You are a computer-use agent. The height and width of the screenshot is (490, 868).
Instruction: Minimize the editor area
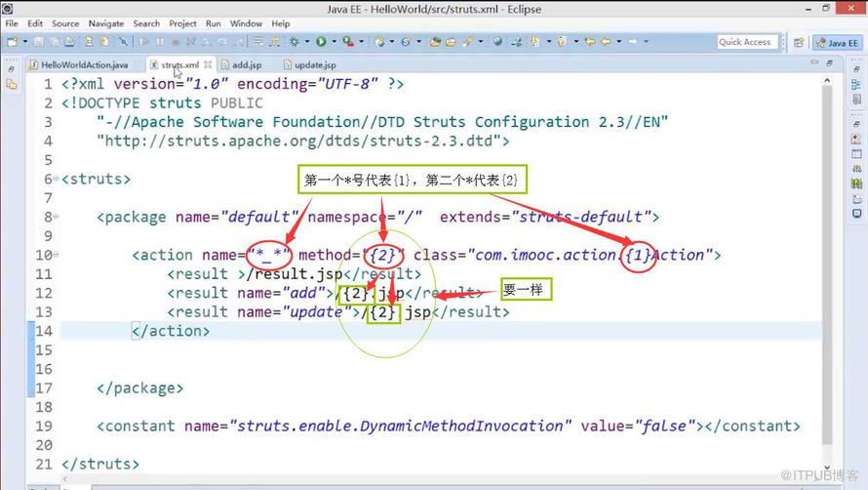click(x=814, y=62)
